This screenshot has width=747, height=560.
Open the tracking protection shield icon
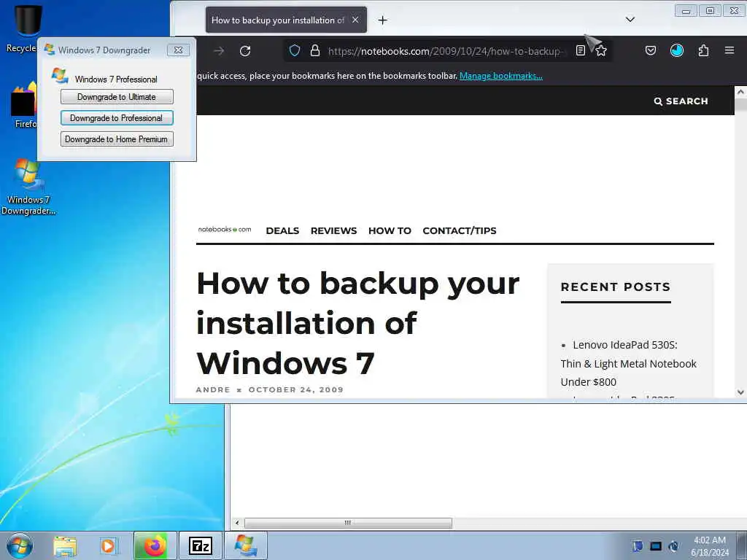pos(295,50)
